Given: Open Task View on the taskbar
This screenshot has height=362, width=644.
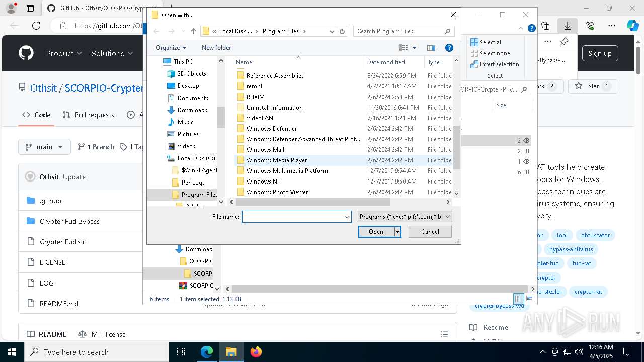Looking at the screenshot, I should [181, 352].
